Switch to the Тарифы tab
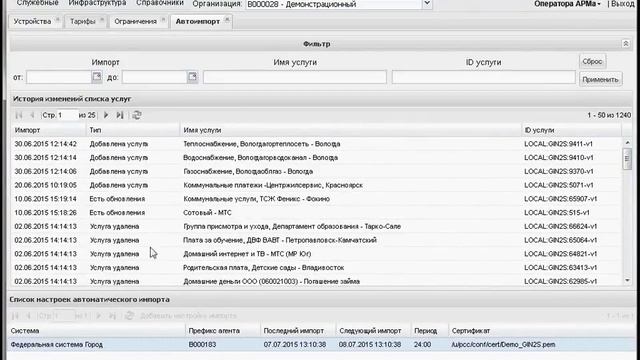Viewport: 640px width, 360px height. tap(82, 21)
